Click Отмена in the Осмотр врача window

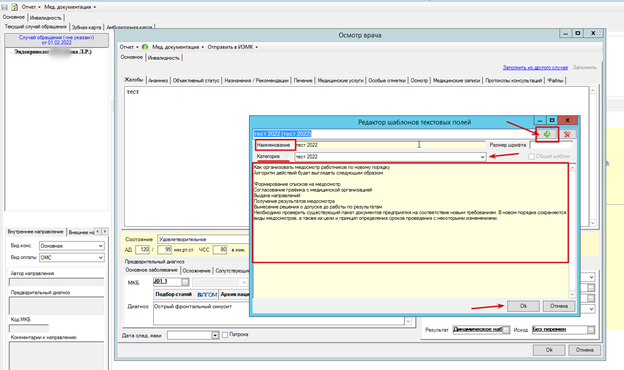pyautogui.click(x=584, y=350)
